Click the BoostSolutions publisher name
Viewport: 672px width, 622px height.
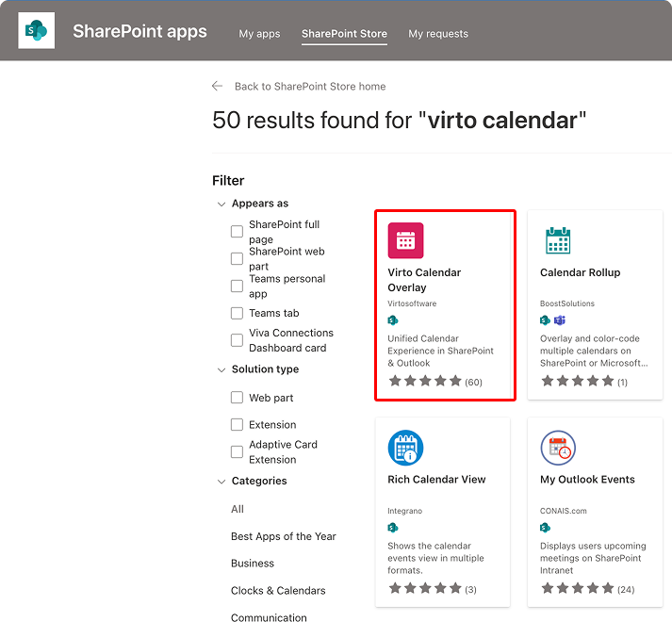(x=567, y=303)
